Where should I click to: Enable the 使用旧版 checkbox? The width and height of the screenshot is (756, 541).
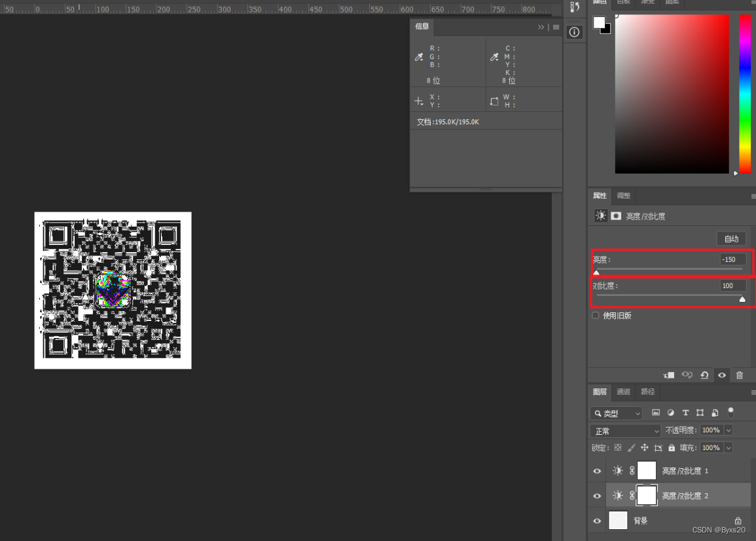click(x=596, y=315)
